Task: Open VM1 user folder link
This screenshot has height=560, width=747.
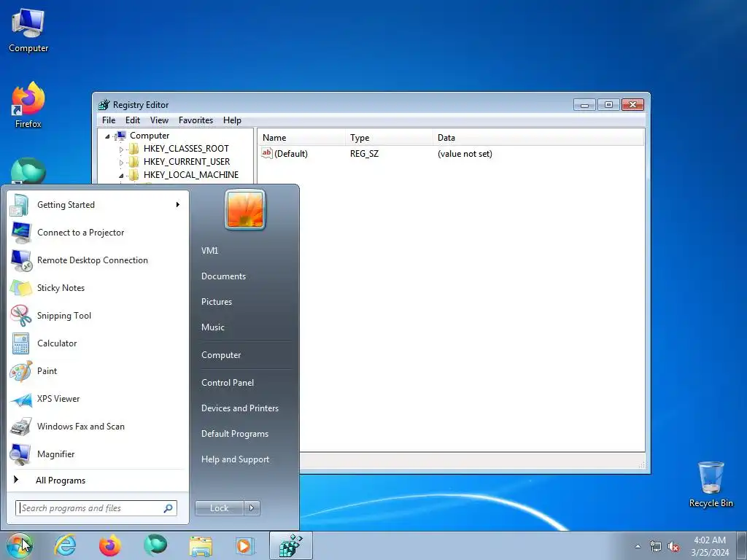Action: (x=209, y=251)
